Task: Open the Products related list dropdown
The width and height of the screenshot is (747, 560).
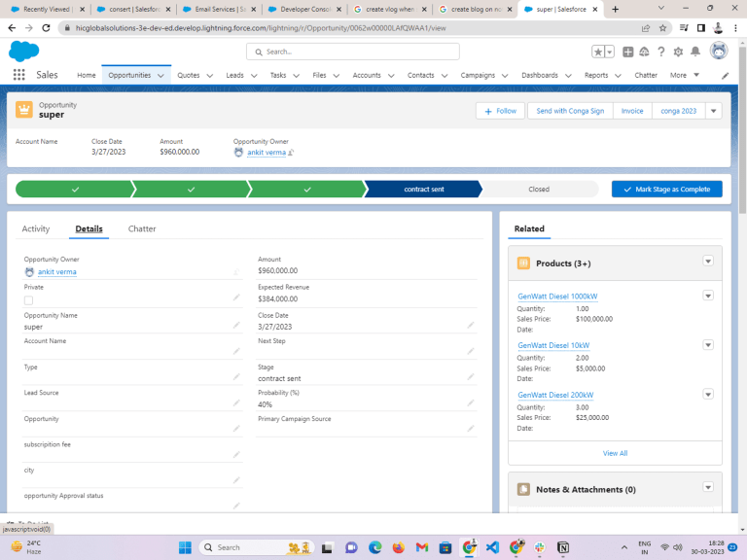Action: pyautogui.click(x=708, y=261)
